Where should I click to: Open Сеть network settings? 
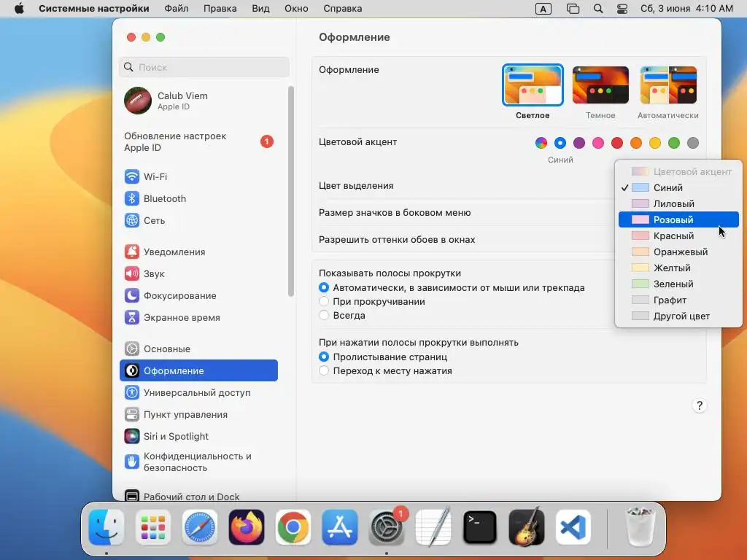tap(198, 220)
